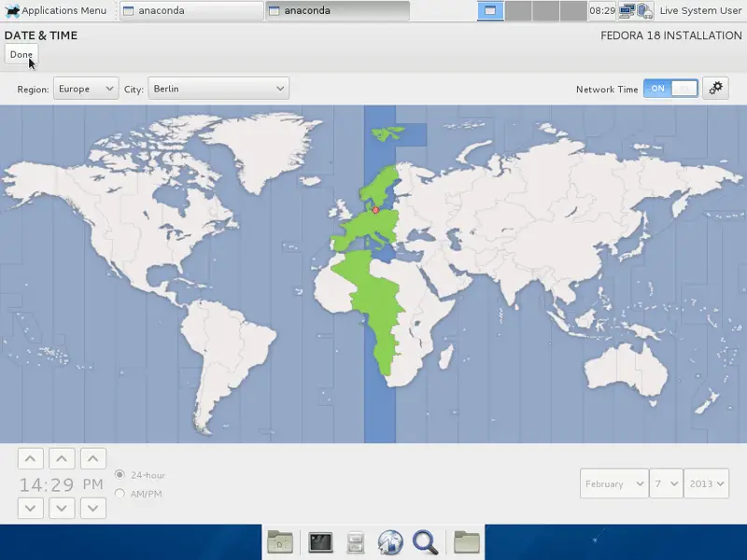Select the AM/PM radio button
Viewport: 747px width, 560px height.
(120, 494)
